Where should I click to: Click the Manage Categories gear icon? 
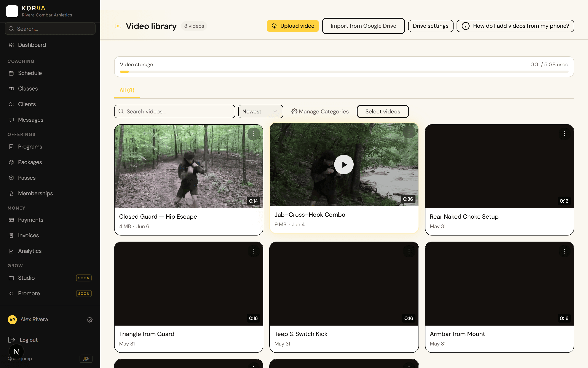coord(294,111)
